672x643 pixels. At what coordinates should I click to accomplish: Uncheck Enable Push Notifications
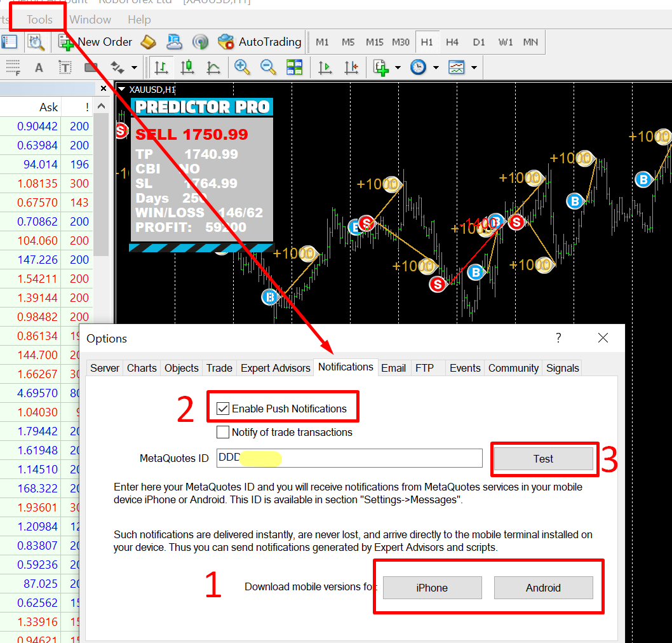(223, 409)
